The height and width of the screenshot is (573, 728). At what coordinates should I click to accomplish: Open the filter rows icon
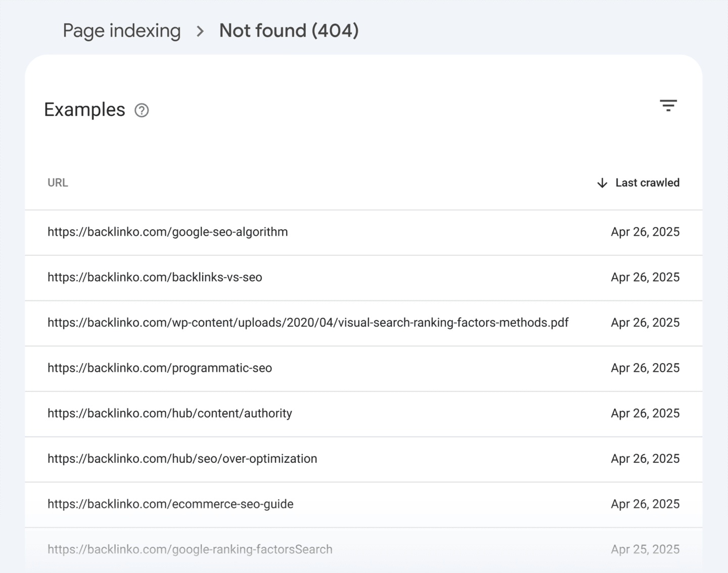(x=668, y=105)
